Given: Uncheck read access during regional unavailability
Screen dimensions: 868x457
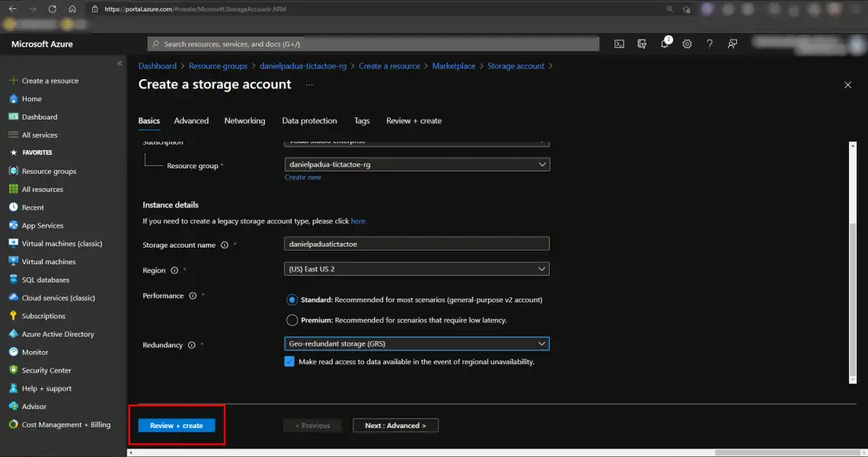Looking at the screenshot, I should (289, 361).
